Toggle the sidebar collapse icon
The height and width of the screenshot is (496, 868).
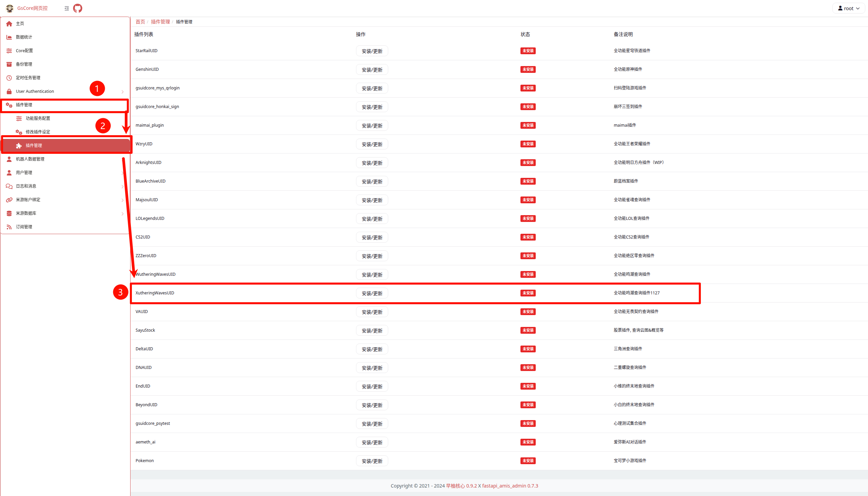66,8
